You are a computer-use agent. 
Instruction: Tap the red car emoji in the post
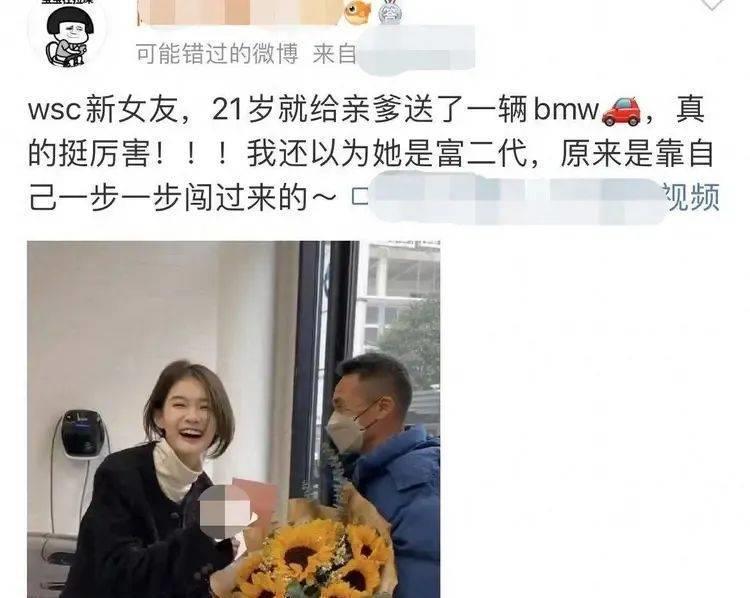(x=621, y=111)
